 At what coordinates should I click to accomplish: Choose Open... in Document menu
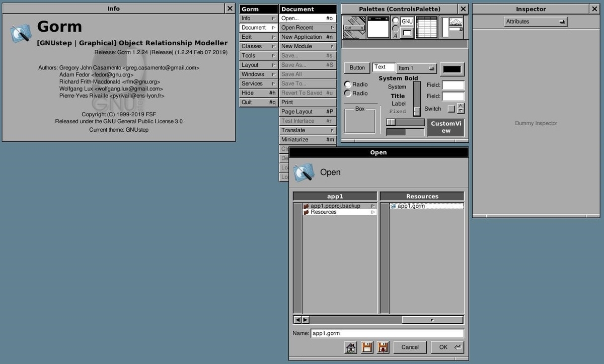308,19
